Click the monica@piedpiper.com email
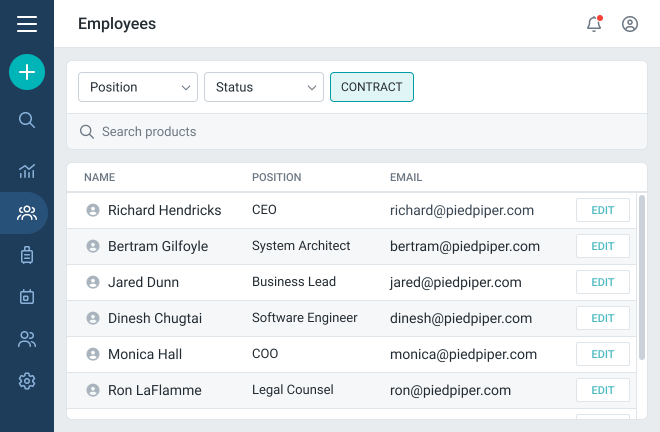The image size is (660, 432). (463, 354)
